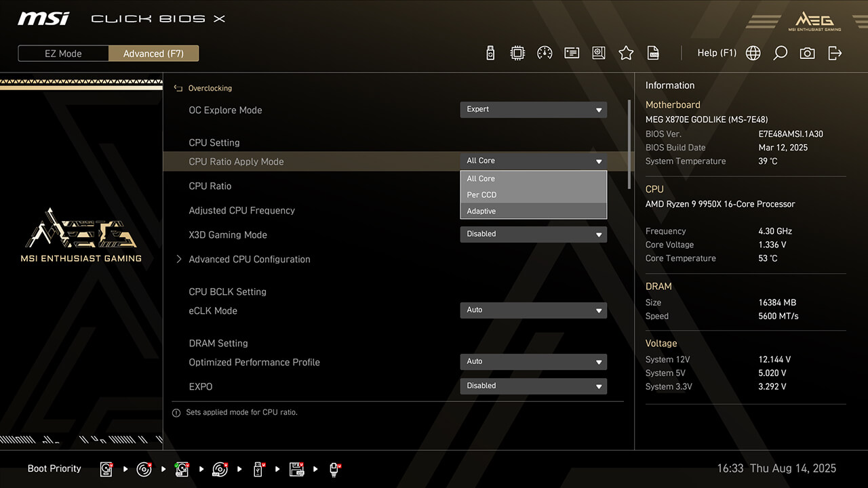Open the EXPO dropdown

tap(533, 386)
